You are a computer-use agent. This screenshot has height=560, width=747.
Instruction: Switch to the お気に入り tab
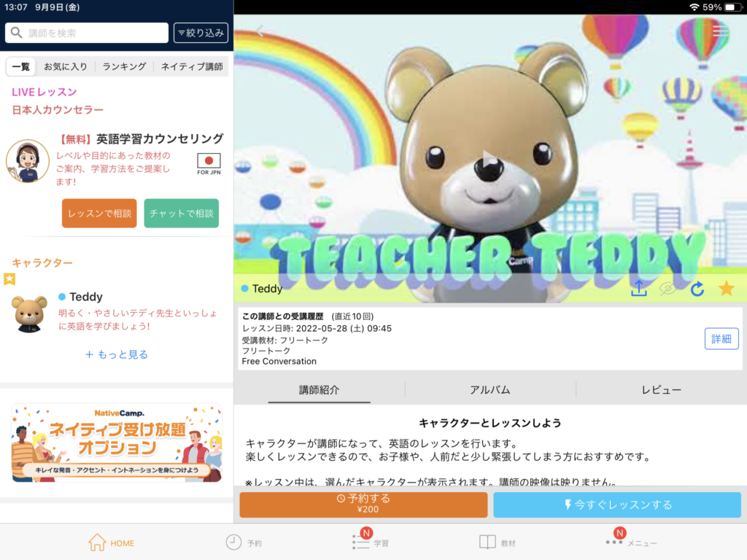66,66
